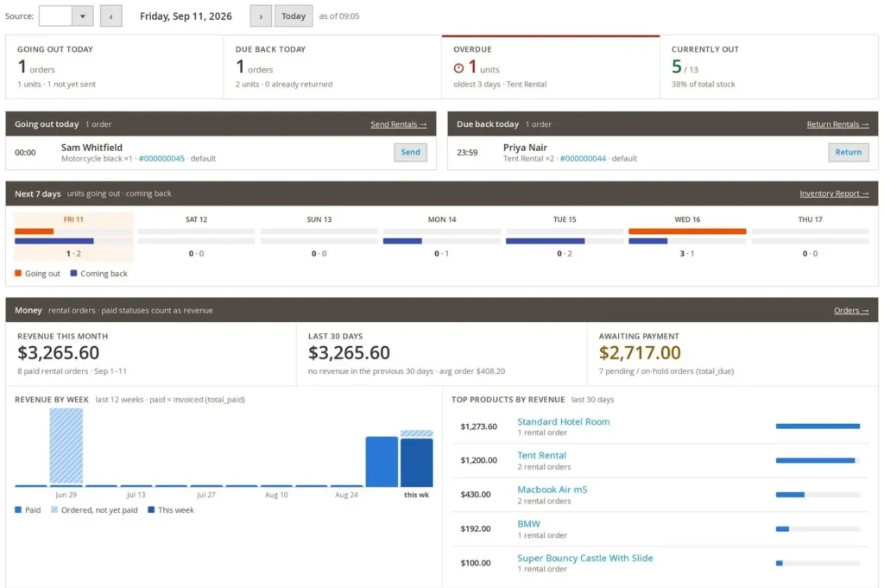Image resolution: width=884 pixels, height=588 pixels.
Task: Open order #000000044 link
Action: 583,159
